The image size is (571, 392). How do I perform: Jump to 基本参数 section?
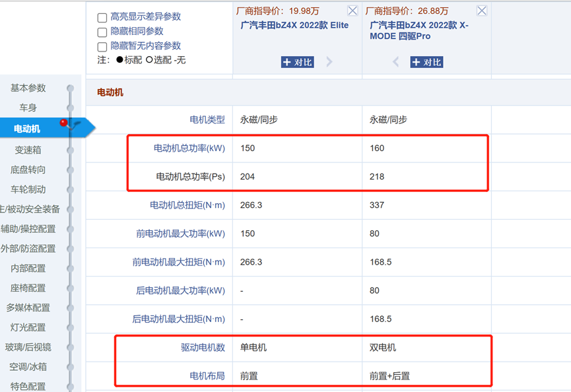pos(28,88)
